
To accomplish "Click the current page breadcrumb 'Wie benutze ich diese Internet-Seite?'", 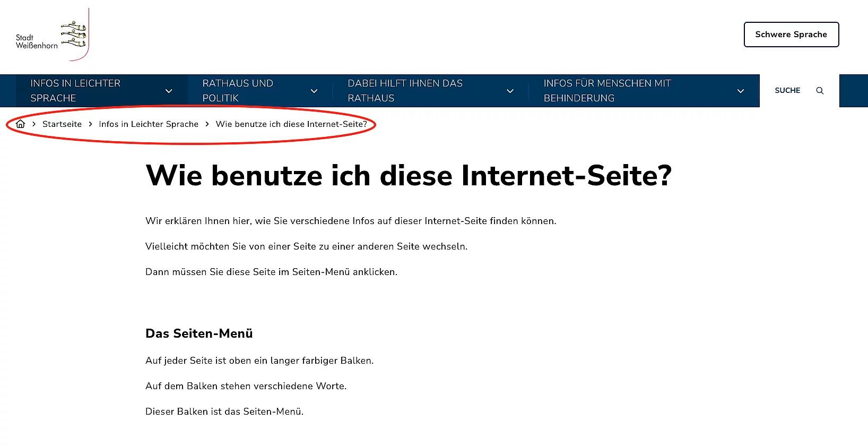I will point(291,124).
